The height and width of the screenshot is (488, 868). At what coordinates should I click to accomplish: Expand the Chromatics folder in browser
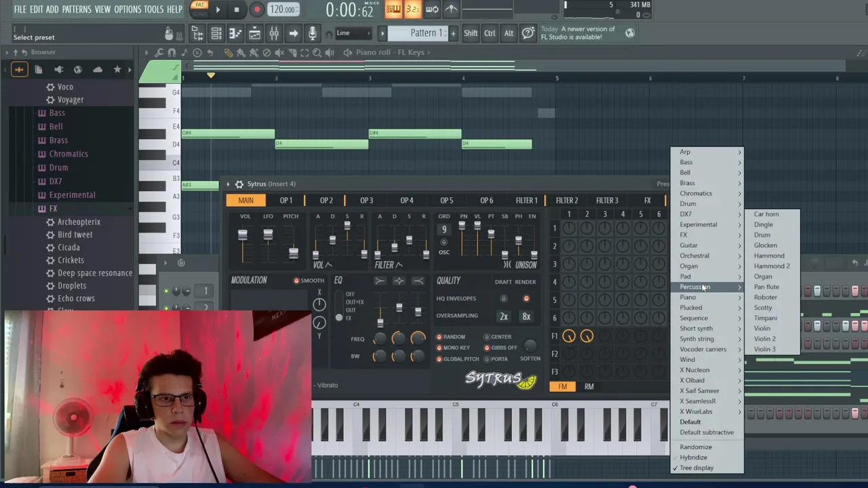coord(68,154)
